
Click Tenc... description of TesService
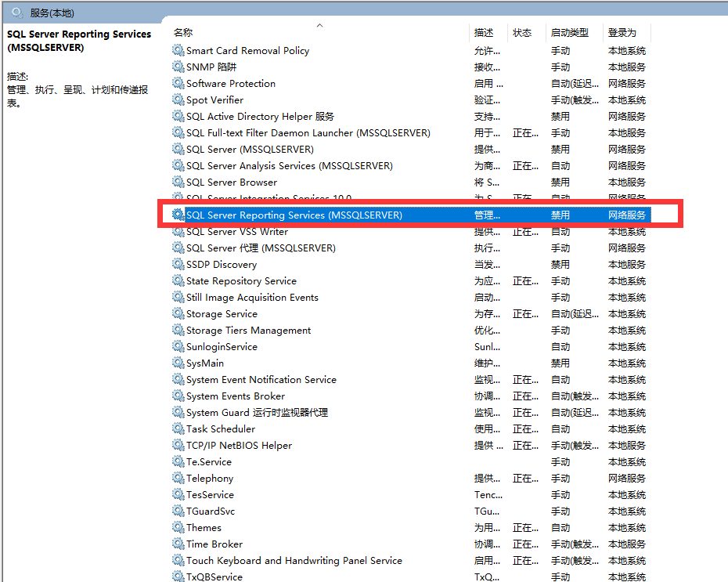(x=488, y=495)
